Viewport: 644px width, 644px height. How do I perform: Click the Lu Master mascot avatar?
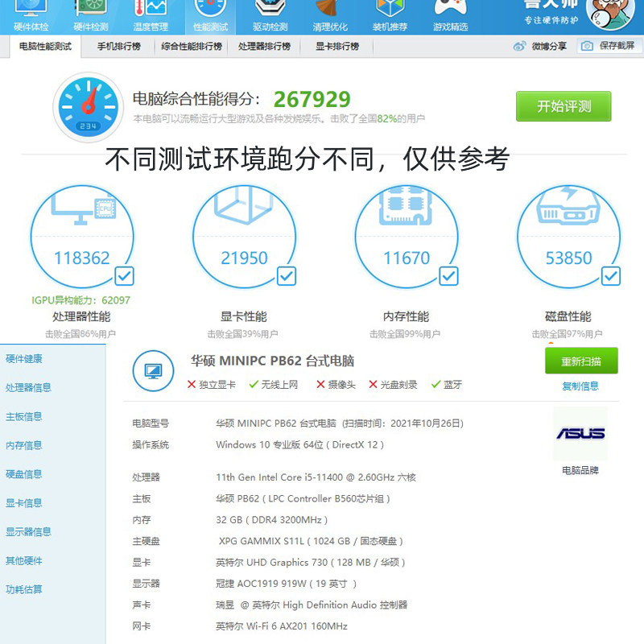[610, 14]
